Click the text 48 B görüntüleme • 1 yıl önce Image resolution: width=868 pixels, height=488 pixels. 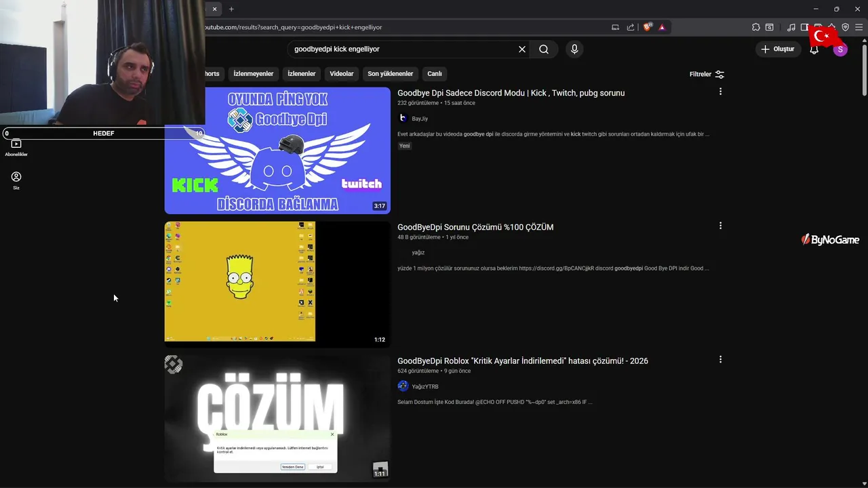(433, 237)
